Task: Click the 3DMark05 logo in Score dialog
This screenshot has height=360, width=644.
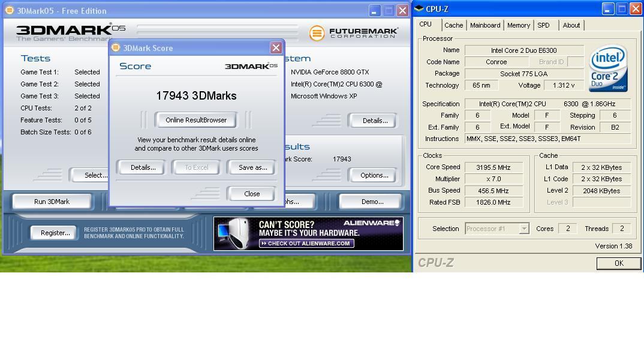Action: coord(251,66)
